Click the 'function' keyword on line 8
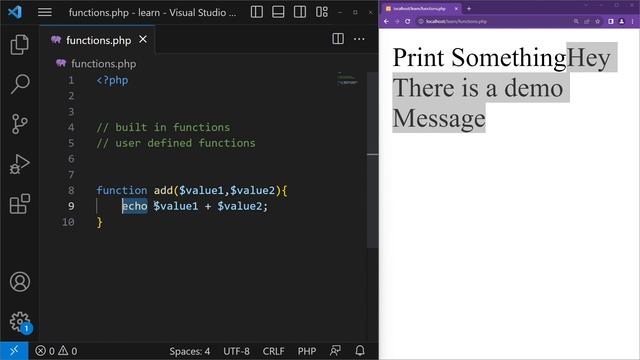The image size is (640, 360). 122,190
